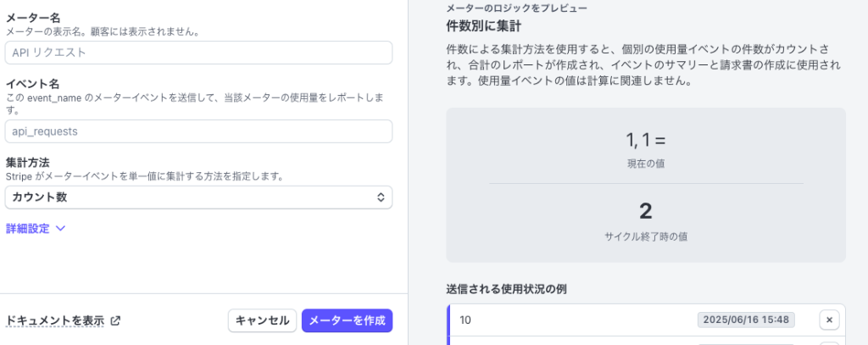868x345 pixels.
Task: Click the chevron icon next to 詳細設定
Action: 61,228
